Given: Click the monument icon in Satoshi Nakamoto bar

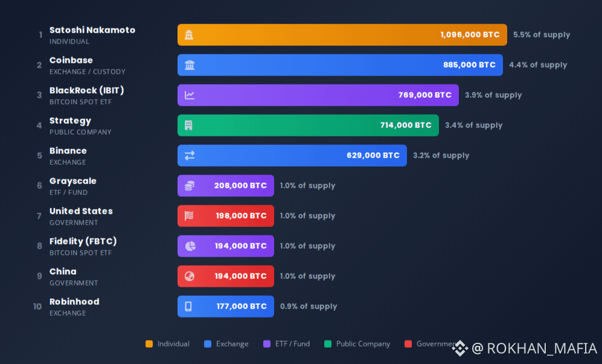Looking at the screenshot, I should pyautogui.click(x=189, y=35).
